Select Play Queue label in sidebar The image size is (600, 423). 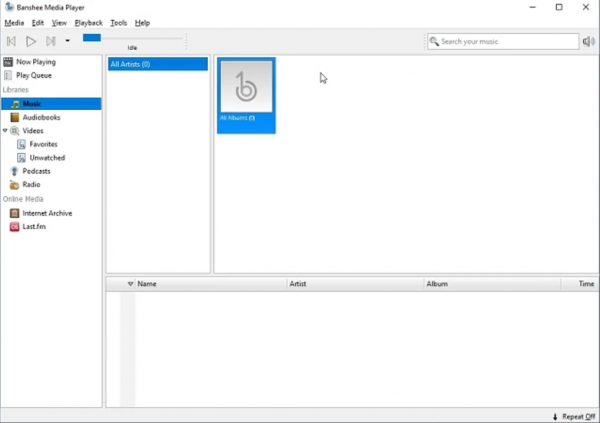34,75
